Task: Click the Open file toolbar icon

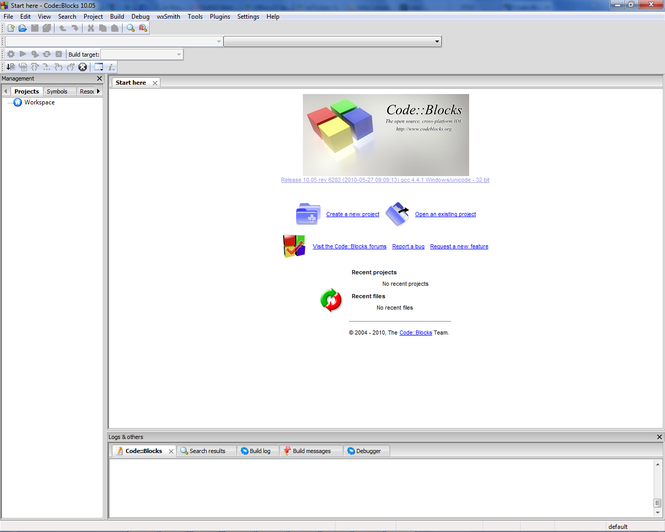Action: tap(22, 28)
